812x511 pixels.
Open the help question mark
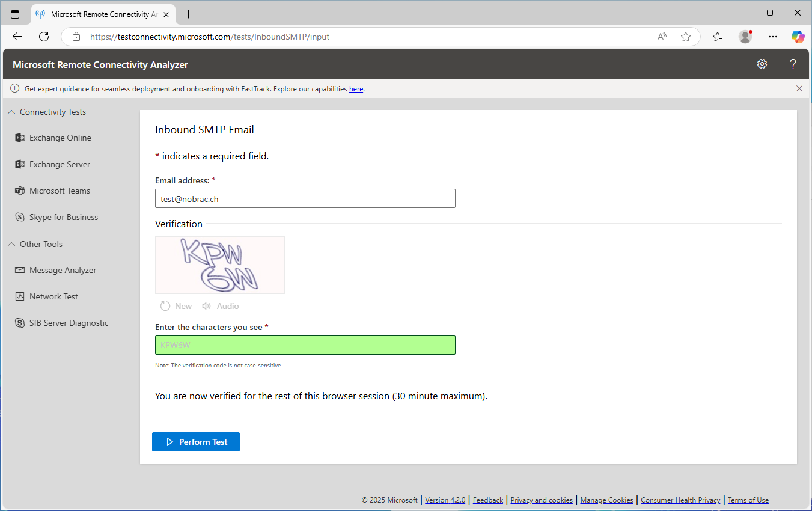pos(793,64)
